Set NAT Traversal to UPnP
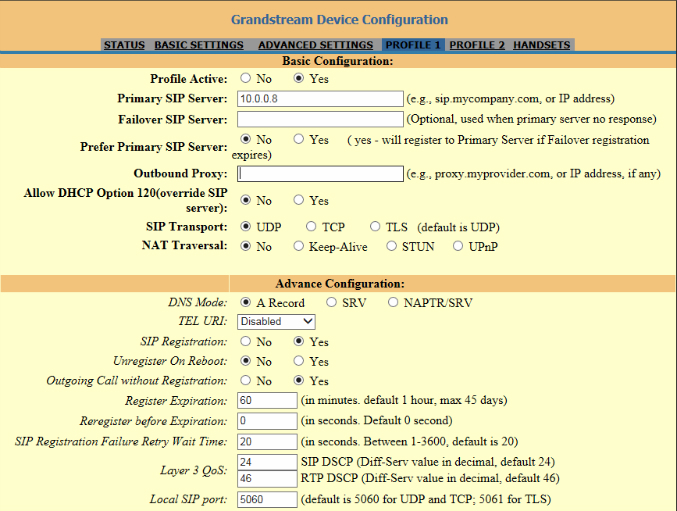Image resolution: width=677 pixels, height=511 pixels. 458,246
